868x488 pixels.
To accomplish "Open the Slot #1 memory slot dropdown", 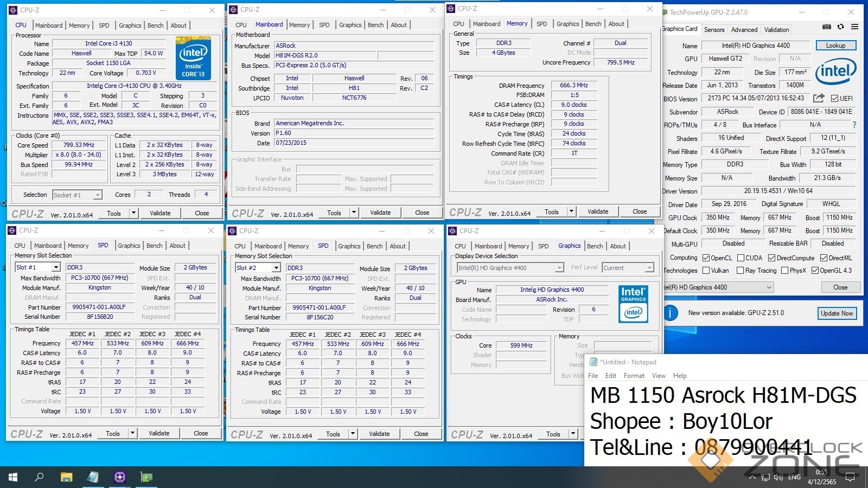I will [x=55, y=267].
